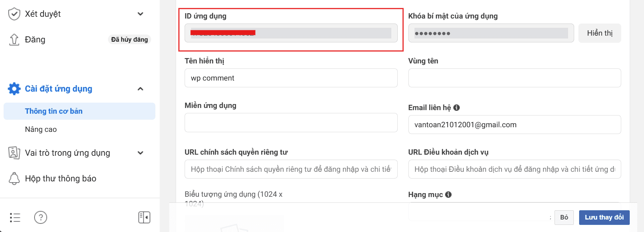
Task: Switch to the Thông tin cơ bản page
Action: tap(54, 111)
